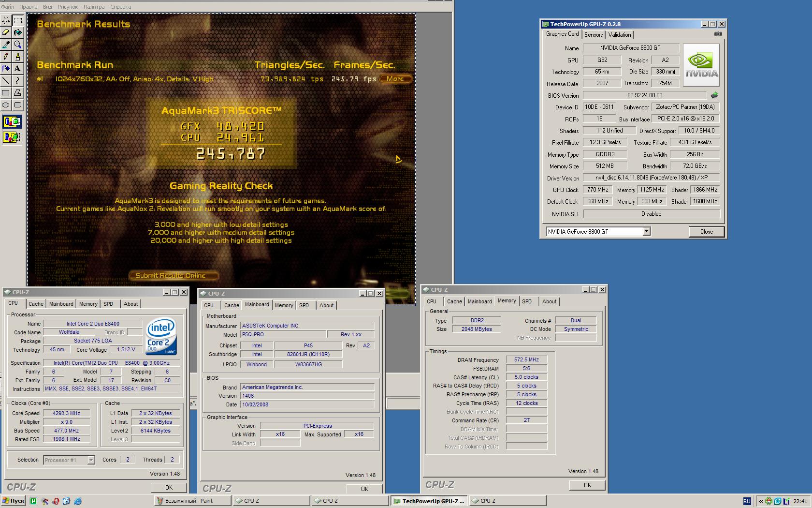Click the taskbar clock showing 22:41
The height and width of the screenshot is (508, 812).
800,501
